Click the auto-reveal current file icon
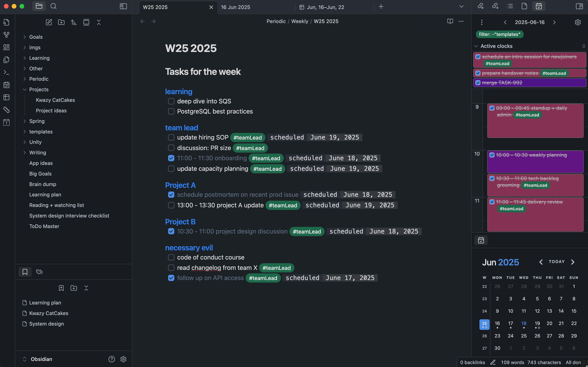Image resolution: width=588 pixels, height=367 pixels. (86, 22)
